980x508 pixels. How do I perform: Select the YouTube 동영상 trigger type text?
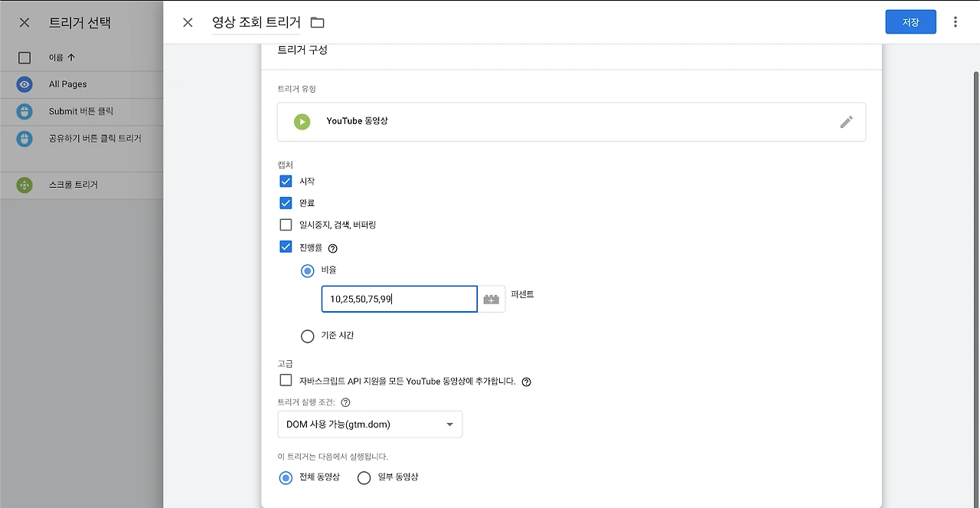pyautogui.click(x=357, y=121)
